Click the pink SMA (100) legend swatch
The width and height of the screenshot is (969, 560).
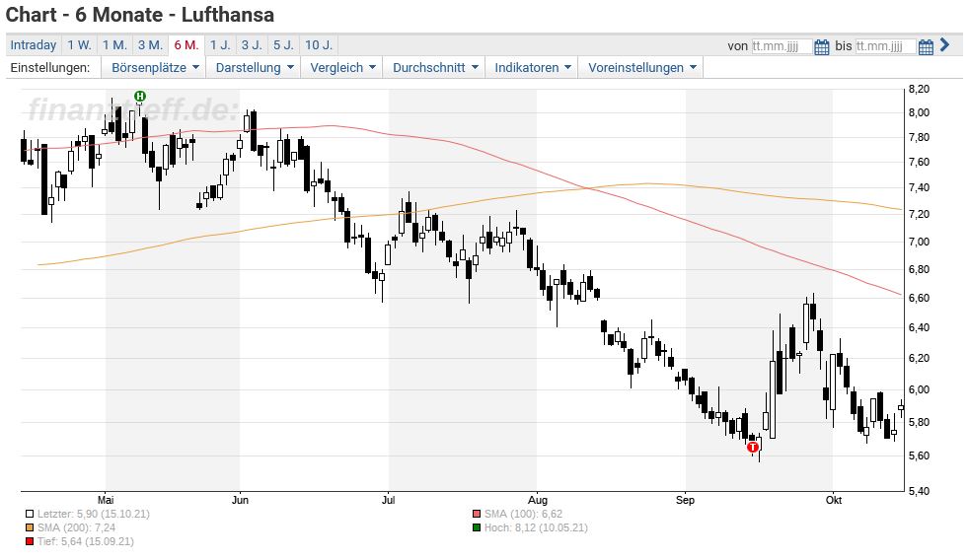(x=476, y=514)
